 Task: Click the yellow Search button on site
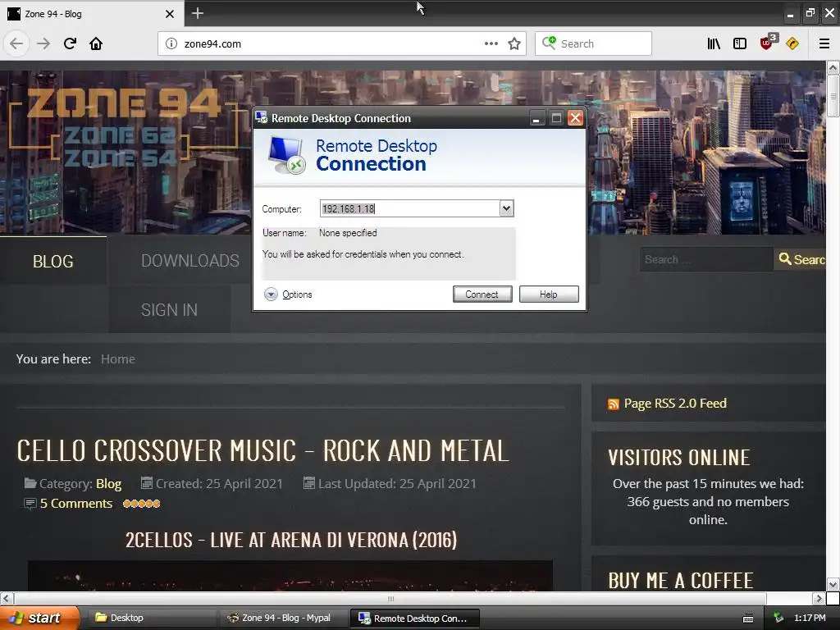click(801, 259)
